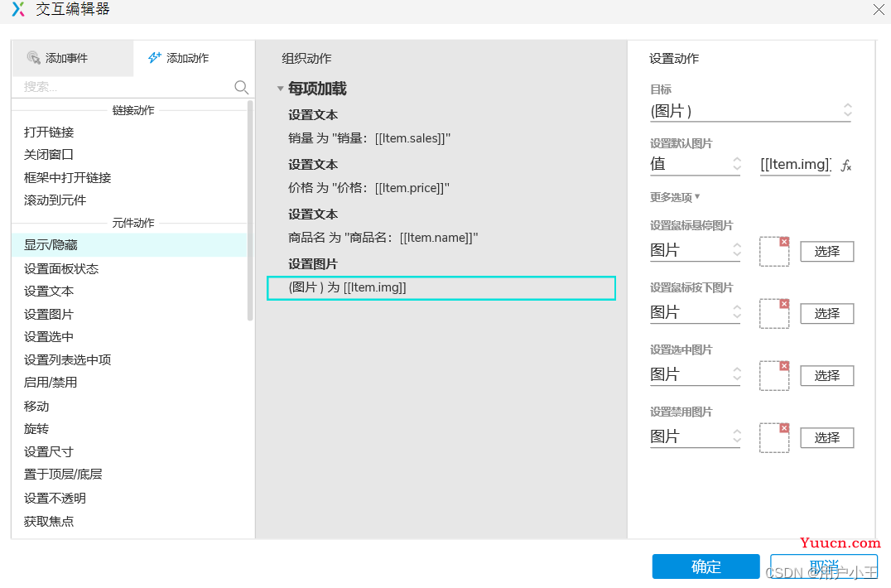Choose the 获取焦点 action

(x=49, y=521)
